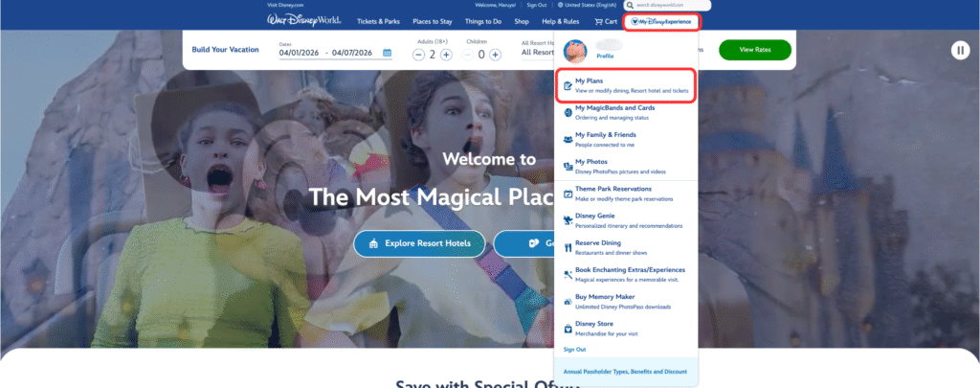Click the View Rates button
Viewport: 980px width, 388px height.
755,50
